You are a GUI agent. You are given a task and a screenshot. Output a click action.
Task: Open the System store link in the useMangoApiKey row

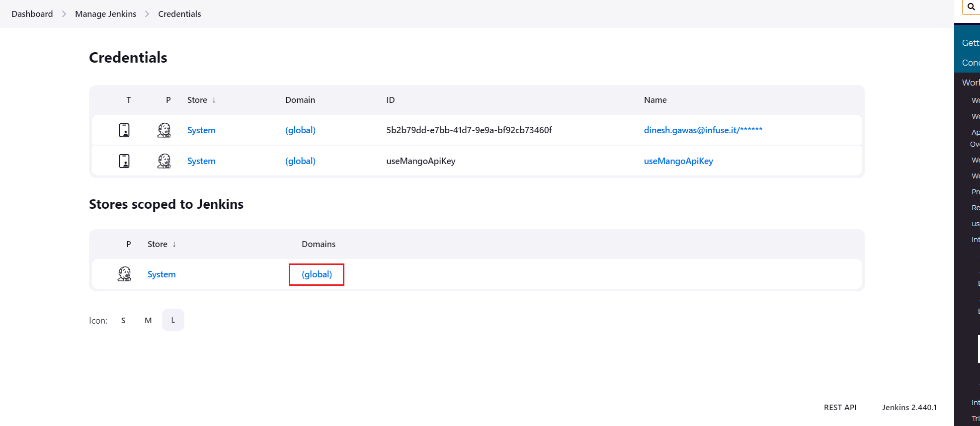click(x=201, y=161)
